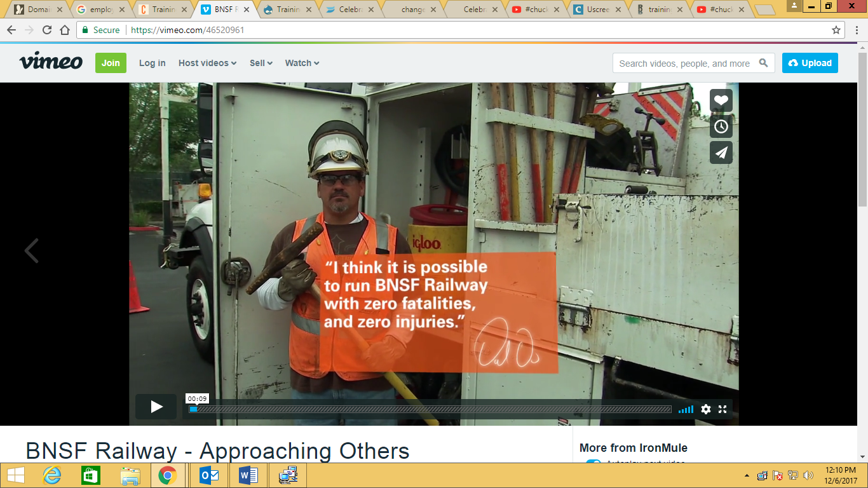Image resolution: width=868 pixels, height=488 pixels.
Task: Reload the page
Action: tap(47, 30)
